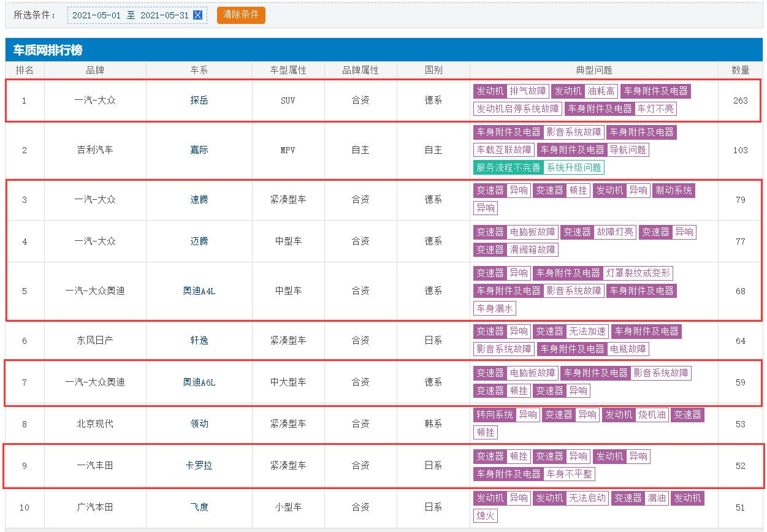767x532 pixels.
Task: Open the 迈腾 car series link
Action: (x=199, y=241)
